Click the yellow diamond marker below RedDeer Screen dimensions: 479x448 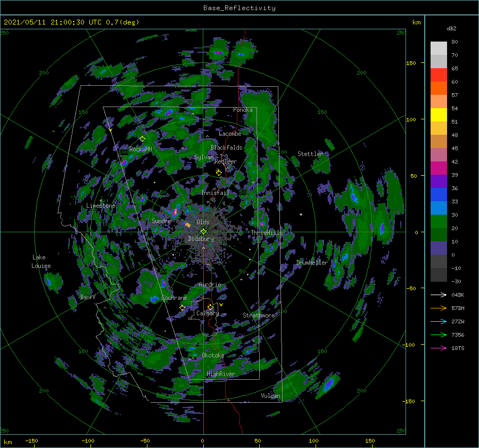coord(219,173)
